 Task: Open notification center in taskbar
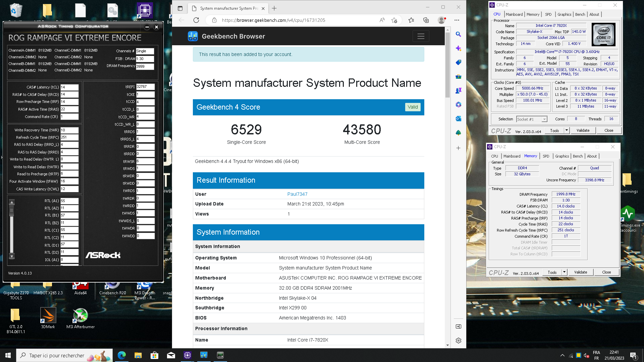pyautogui.click(x=633, y=355)
